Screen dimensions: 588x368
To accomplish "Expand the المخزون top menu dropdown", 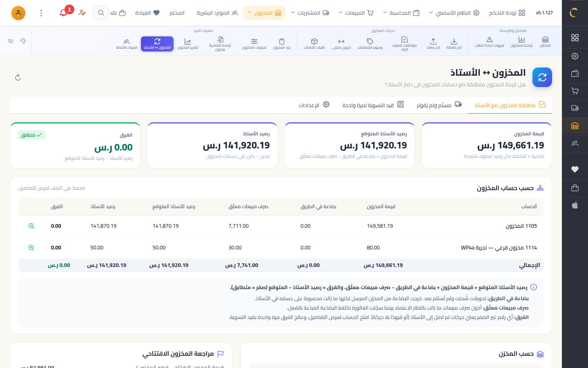I will click(265, 13).
